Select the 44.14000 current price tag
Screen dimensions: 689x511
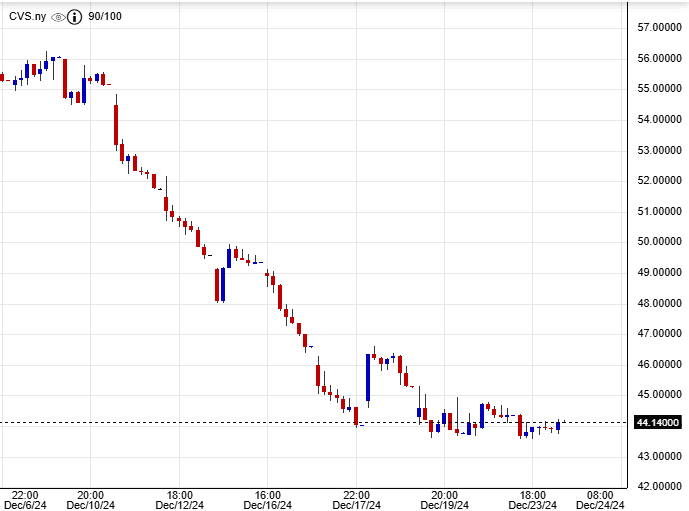(659, 423)
